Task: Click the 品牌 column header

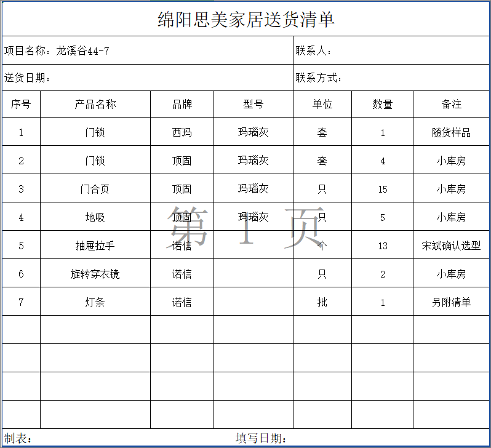Action: point(182,104)
